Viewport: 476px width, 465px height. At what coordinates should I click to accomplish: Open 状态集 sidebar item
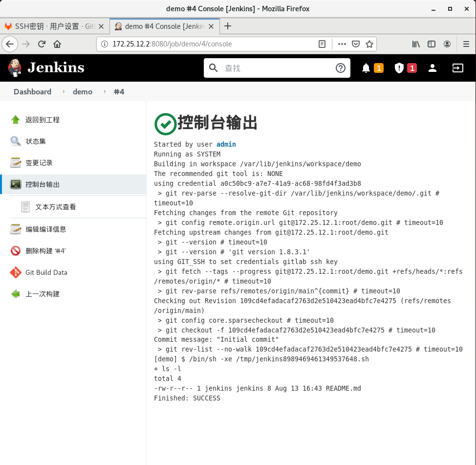click(36, 141)
